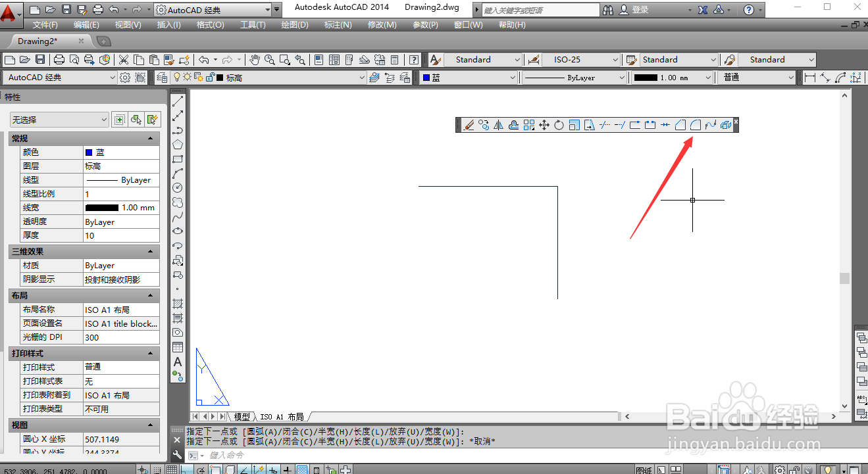Collapse the 打印样式 section

151,354
